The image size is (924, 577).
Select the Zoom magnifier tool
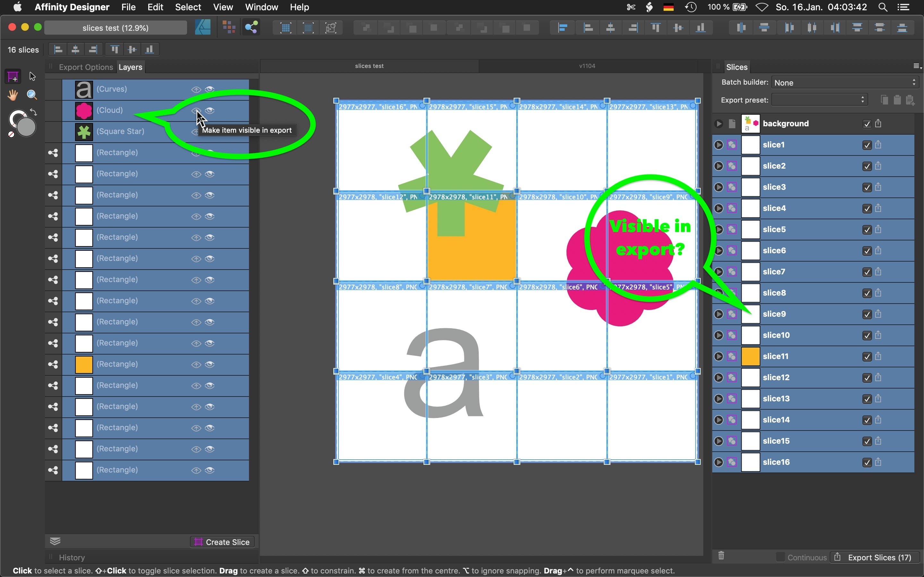click(32, 95)
